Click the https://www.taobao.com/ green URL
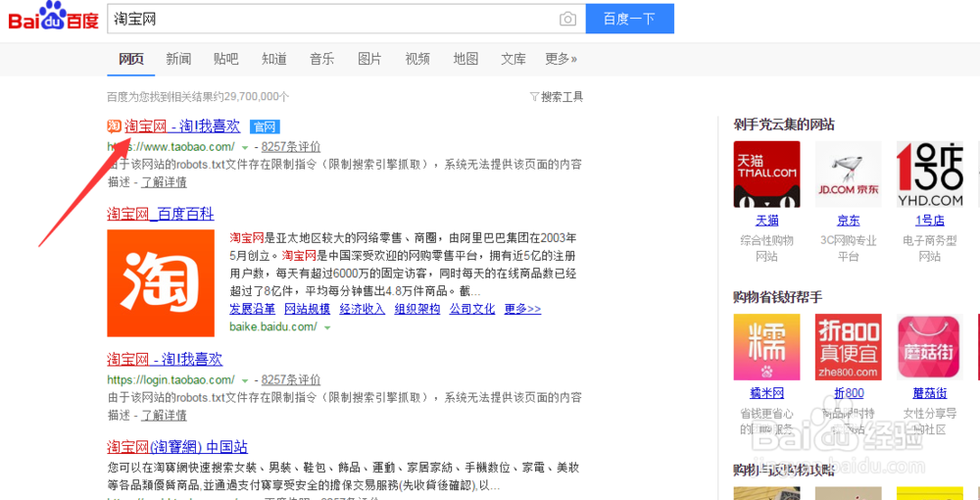Viewport: 980px width, 500px height. click(x=171, y=147)
